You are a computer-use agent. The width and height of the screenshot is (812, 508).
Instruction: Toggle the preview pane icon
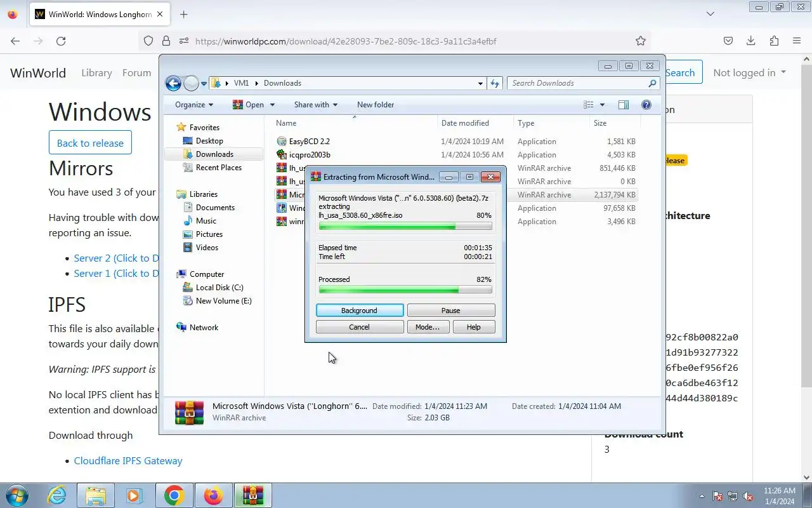click(624, 105)
